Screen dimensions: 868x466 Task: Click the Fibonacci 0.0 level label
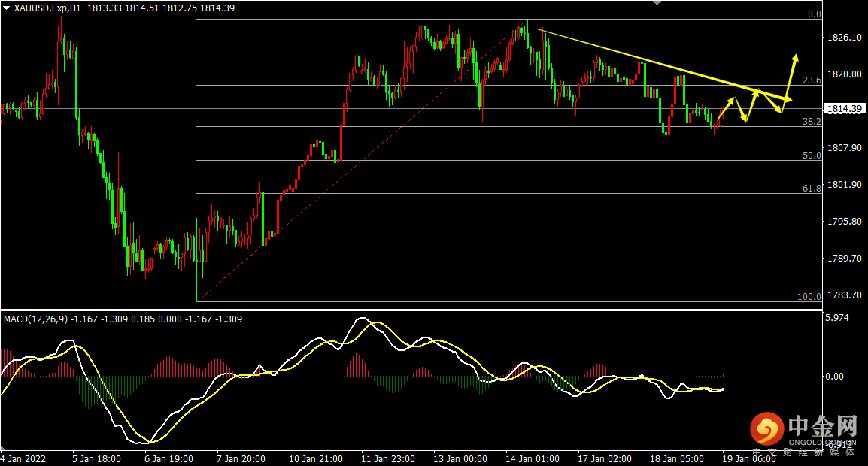click(813, 14)
